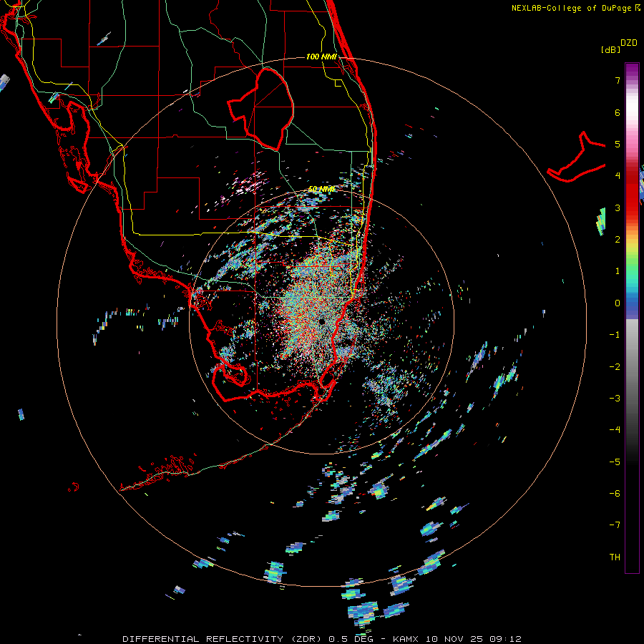Click the -1 legend tick label
The height and width of the screenshot is (644, 644).
pos(615,335)
